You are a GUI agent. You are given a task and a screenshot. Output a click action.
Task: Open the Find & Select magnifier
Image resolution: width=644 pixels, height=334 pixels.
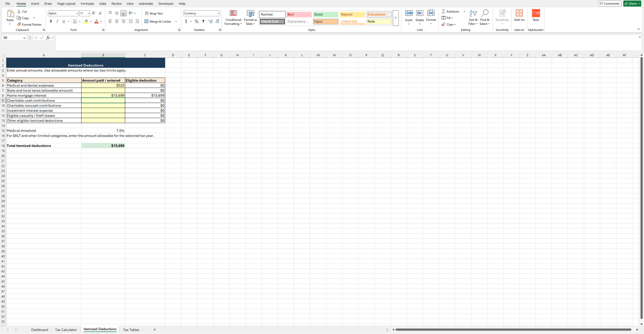[485, 18]
